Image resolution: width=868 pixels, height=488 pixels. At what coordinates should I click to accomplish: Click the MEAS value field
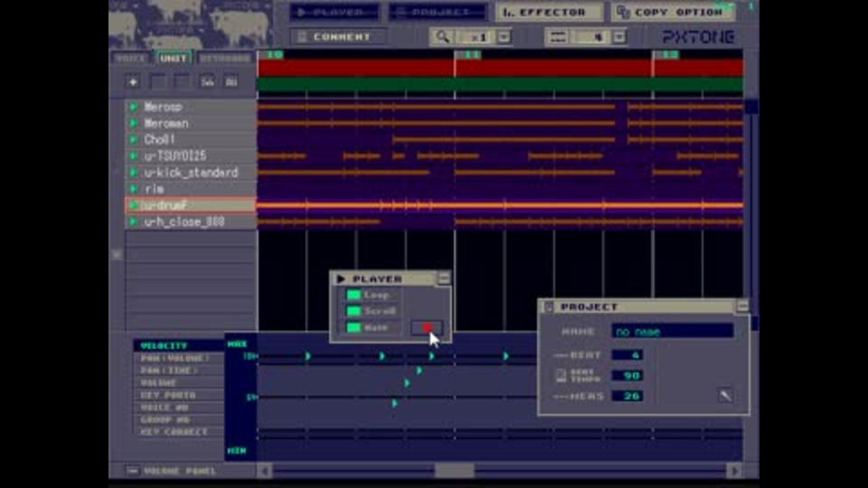click(x=627, y=396)
